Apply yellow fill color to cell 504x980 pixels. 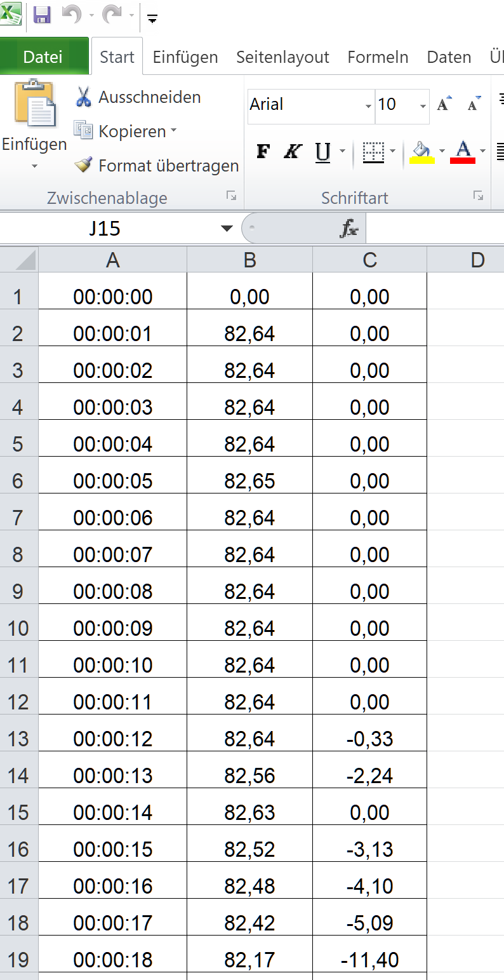tap(422, 152)
